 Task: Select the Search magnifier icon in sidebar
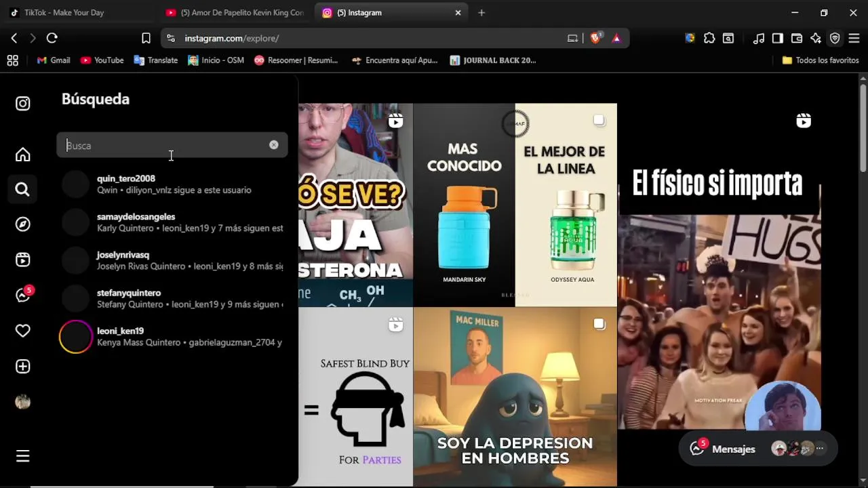click(22, 190)
